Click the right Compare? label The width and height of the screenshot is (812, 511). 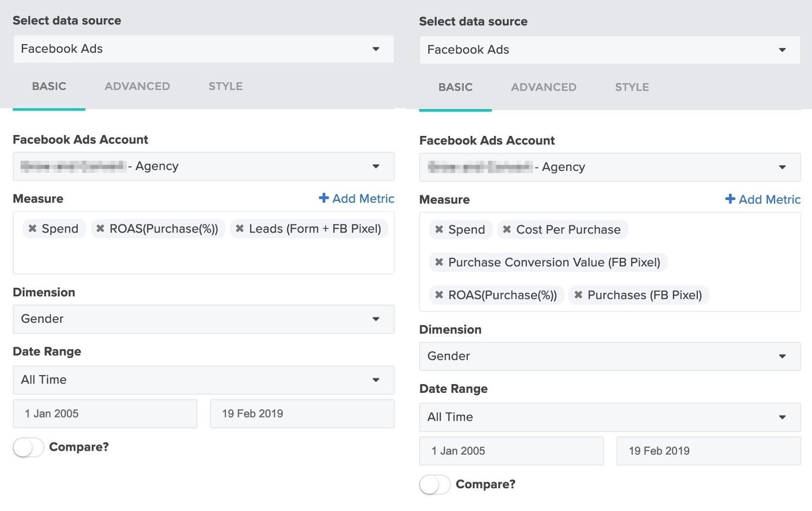[x=486, y=485]
